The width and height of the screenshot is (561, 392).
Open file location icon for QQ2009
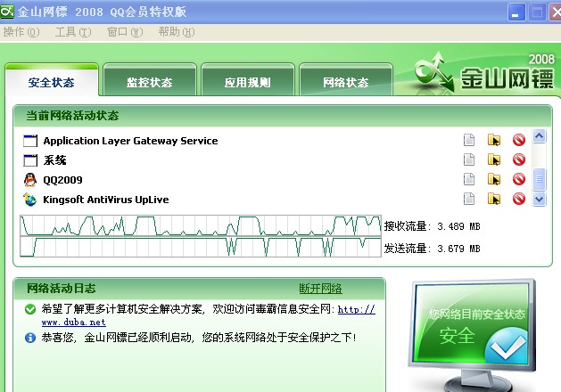(494, 179)
